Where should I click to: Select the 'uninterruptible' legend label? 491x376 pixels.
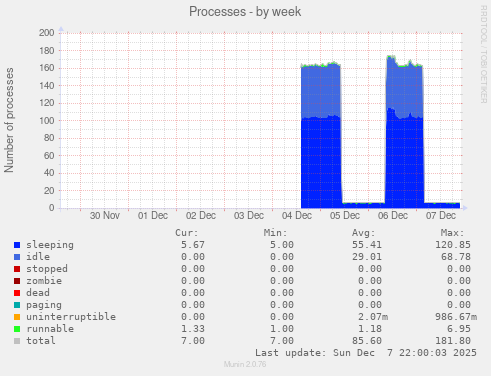71,317
